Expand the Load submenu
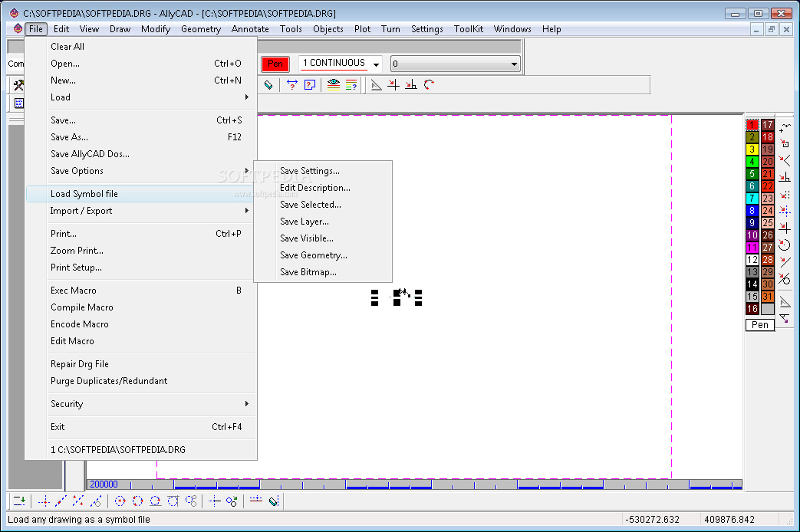This screenshot has width=800, height=532. (x=141, y=97)
